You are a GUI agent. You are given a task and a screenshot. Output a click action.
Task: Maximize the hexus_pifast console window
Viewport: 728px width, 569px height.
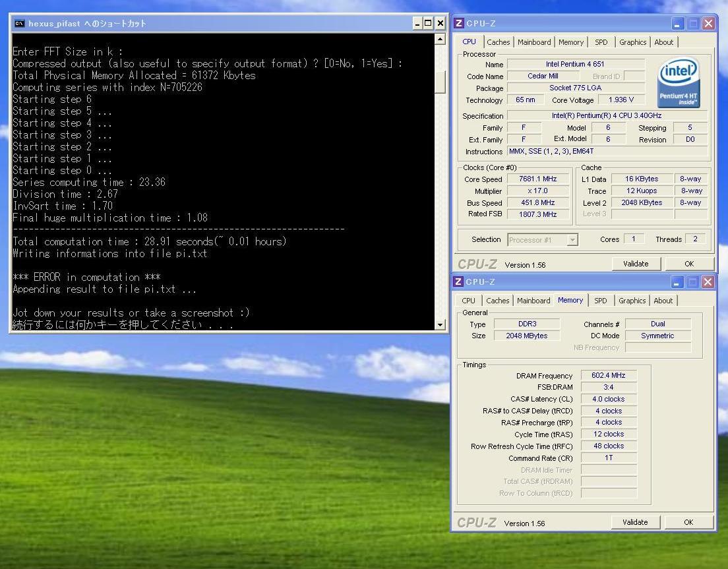[429, 23]
